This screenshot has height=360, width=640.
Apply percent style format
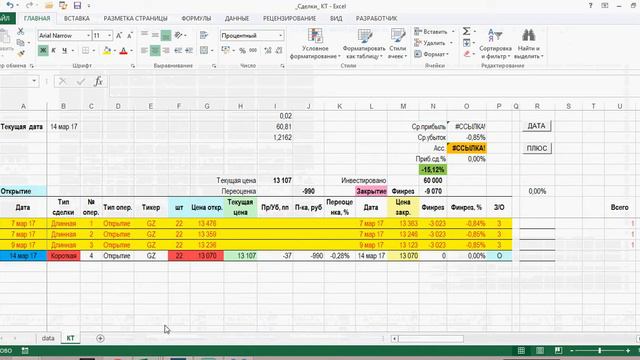click(x=242, y=51)
